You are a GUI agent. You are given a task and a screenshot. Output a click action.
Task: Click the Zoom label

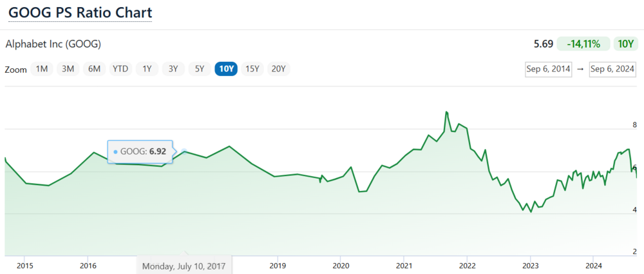click(15, 70)
